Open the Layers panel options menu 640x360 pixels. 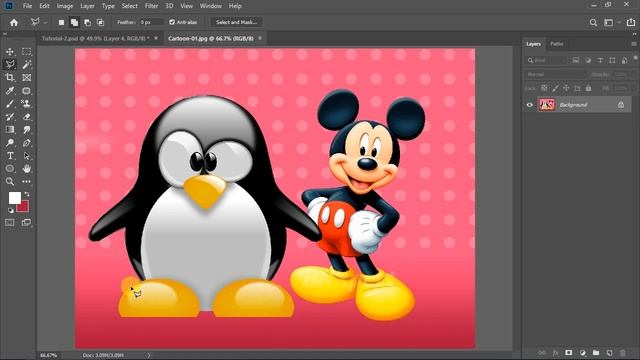tap(634, 44)
